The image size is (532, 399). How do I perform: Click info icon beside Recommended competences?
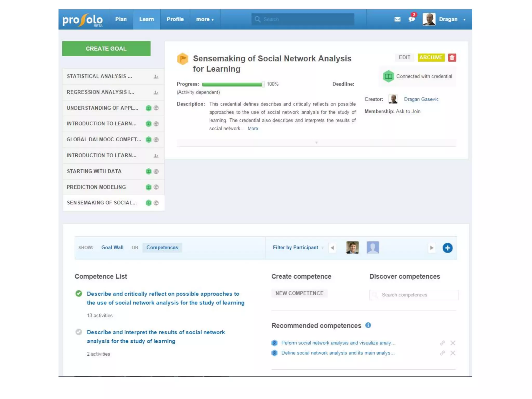(x=368, y=325)
